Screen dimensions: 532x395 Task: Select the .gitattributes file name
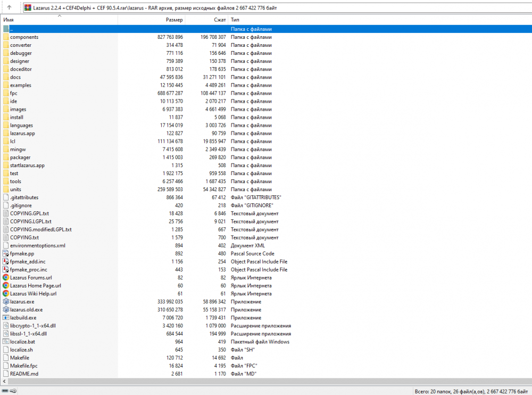[x=24, y=197]
